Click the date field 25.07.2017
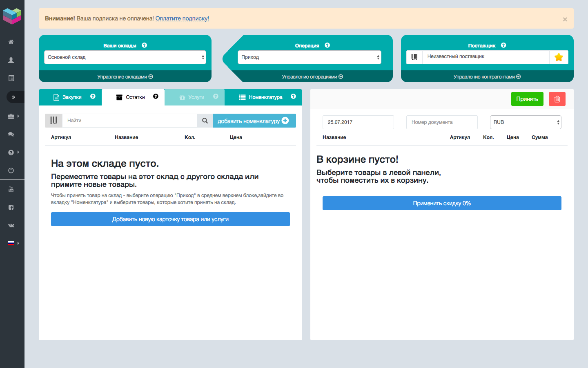 358,122
